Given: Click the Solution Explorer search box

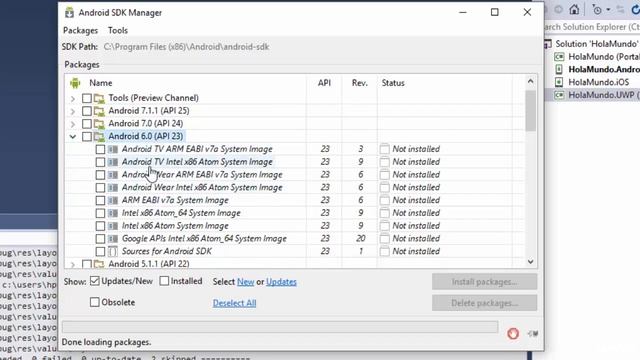Looking at the screenshot, I should 592,27.
